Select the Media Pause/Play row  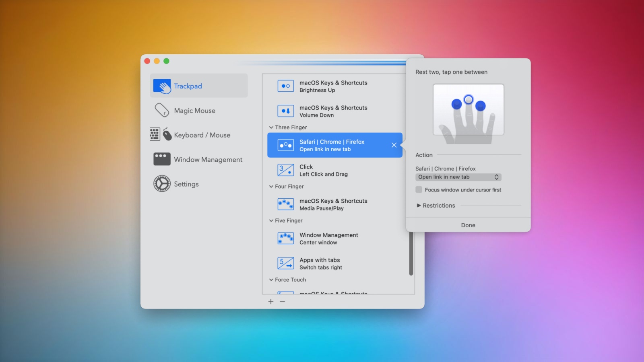pyautogui.click(x=335, y=204)
